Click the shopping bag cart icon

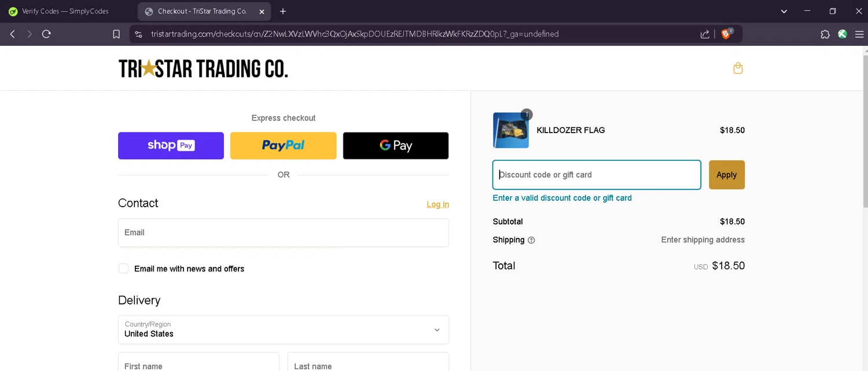pos(738,68)
